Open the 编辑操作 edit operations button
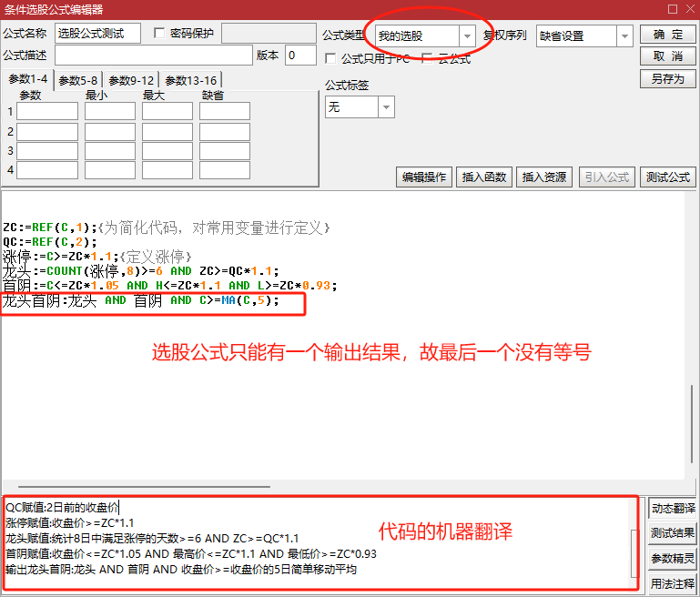Viewport: 700px width, 597px height. 423,177
